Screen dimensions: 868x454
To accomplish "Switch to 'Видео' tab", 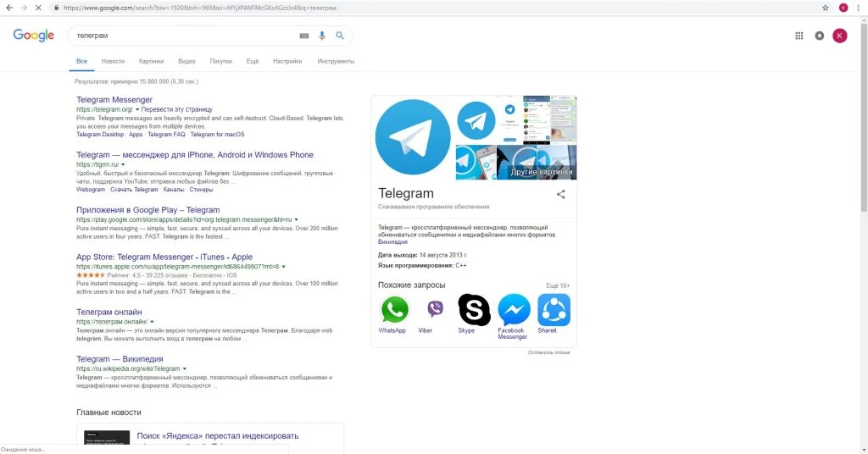I will (186, 61).
